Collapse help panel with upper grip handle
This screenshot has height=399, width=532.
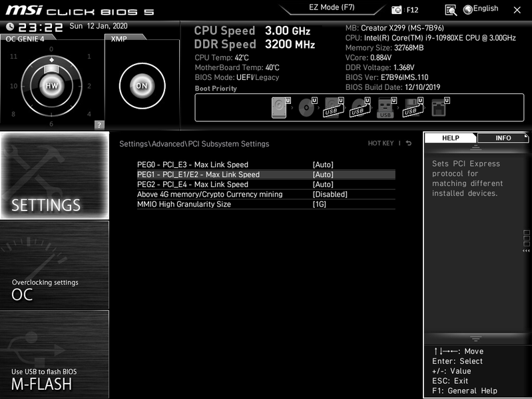tap(475, 147)
